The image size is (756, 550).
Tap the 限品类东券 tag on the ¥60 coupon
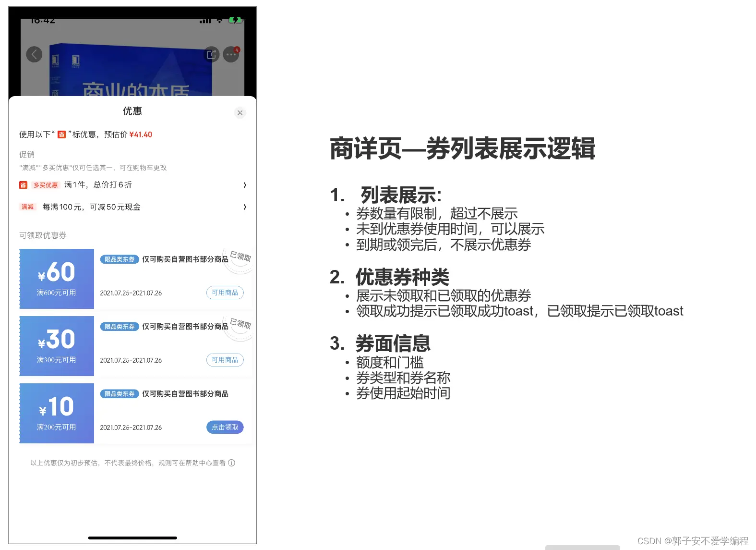click(x=120, y=259)
